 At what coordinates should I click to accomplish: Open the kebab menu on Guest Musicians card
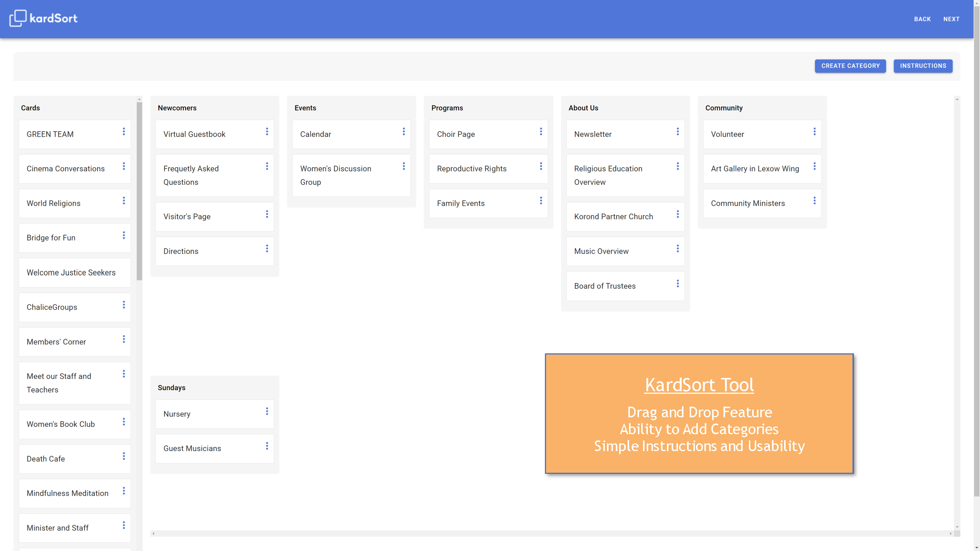coord(267,446)
